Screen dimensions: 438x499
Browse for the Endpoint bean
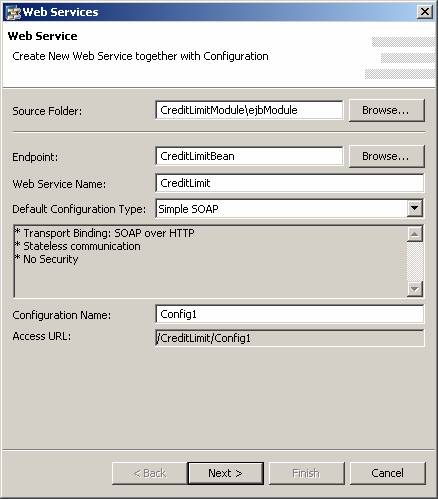coord(387,156)
